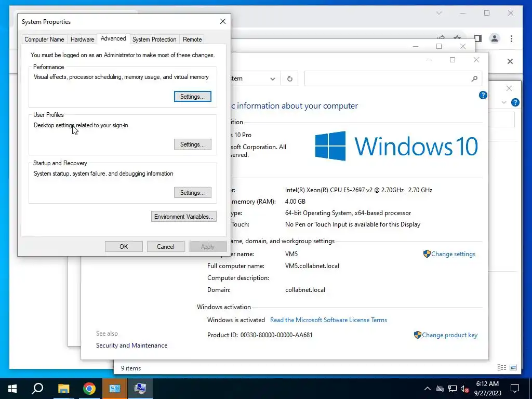The height and width of the screenshot is (399, 532).
Task: Open Security and Maintenance link
Action: coord(131,345)
